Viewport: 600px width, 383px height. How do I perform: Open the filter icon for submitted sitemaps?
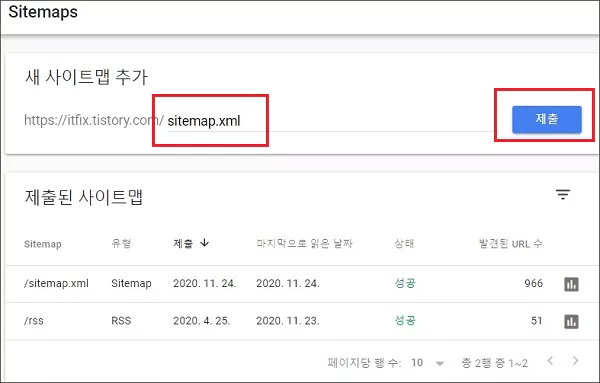562,194
